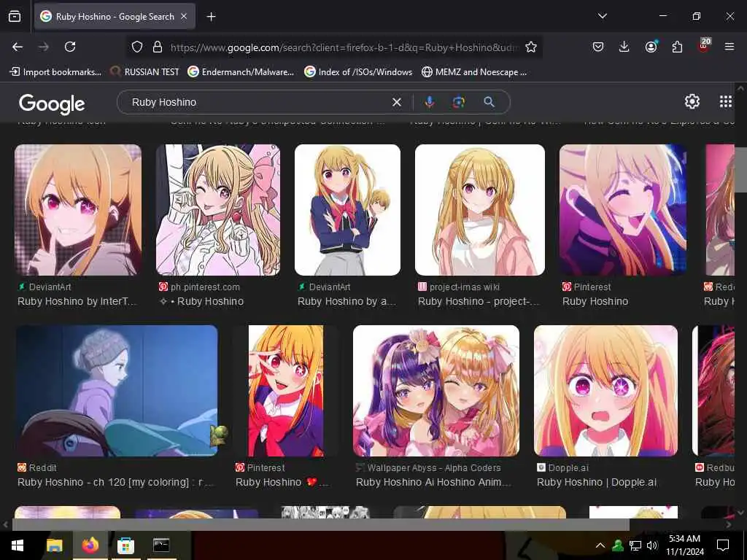Open File Explorer from taskbar
This screenshot has width=747, height=560.
coord(54,545)
